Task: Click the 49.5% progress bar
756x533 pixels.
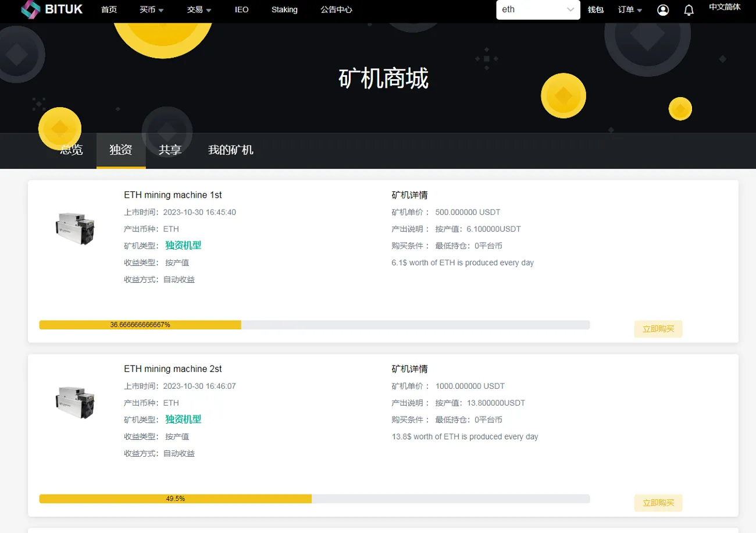Action: (x=314, y=499)
